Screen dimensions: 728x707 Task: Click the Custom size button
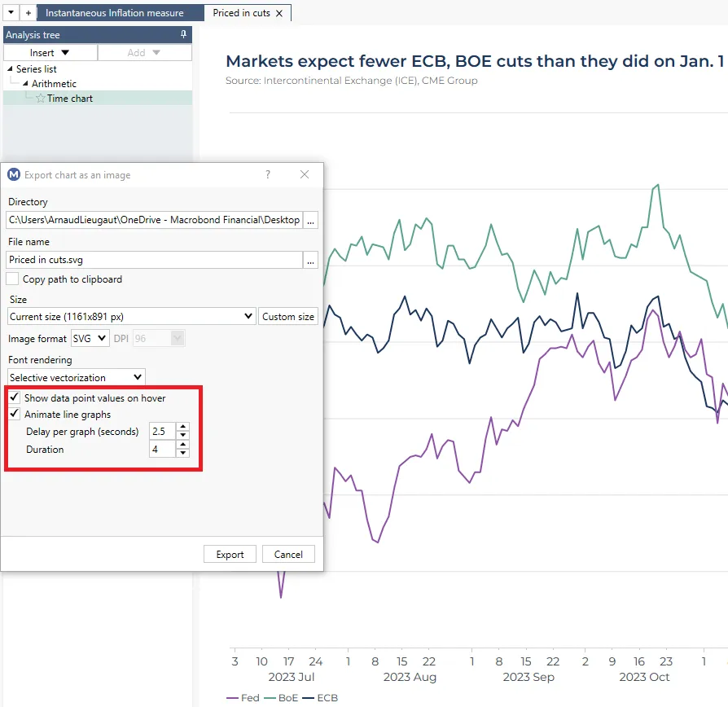point(287,316)
